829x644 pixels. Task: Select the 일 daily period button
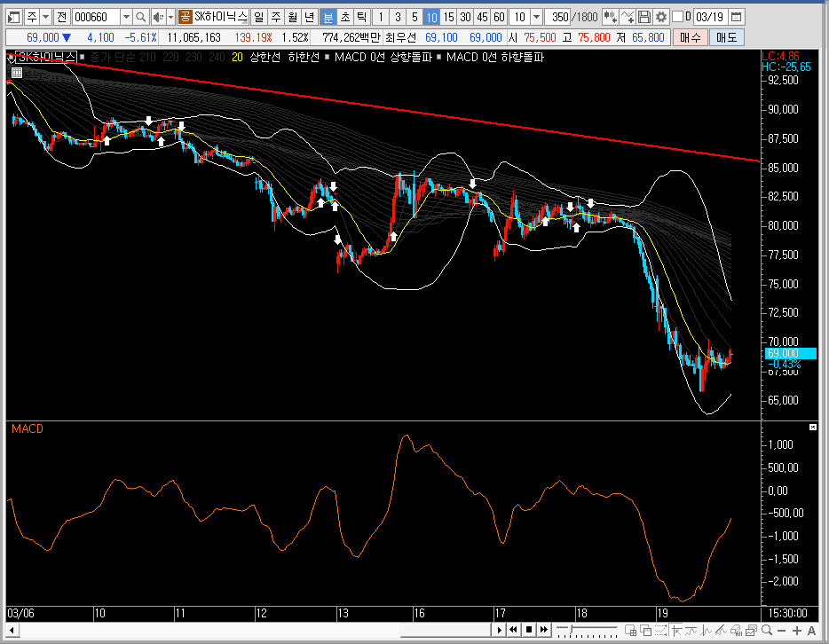[x=258, y=18]
